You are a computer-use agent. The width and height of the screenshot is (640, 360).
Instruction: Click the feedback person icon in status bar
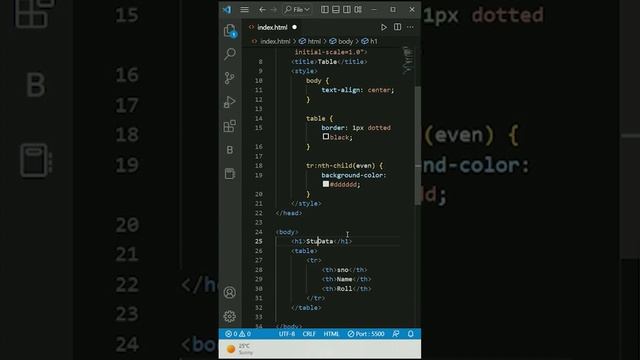tap(396, 334)
